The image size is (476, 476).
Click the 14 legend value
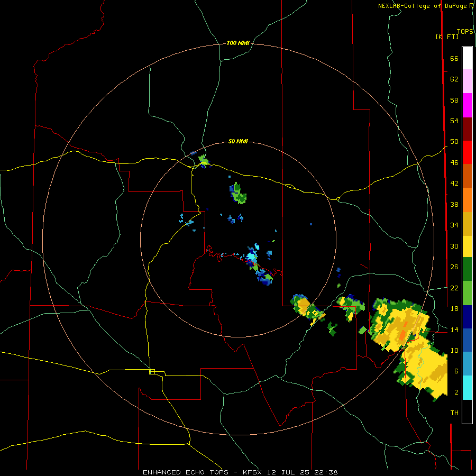(x=454, y=329)
